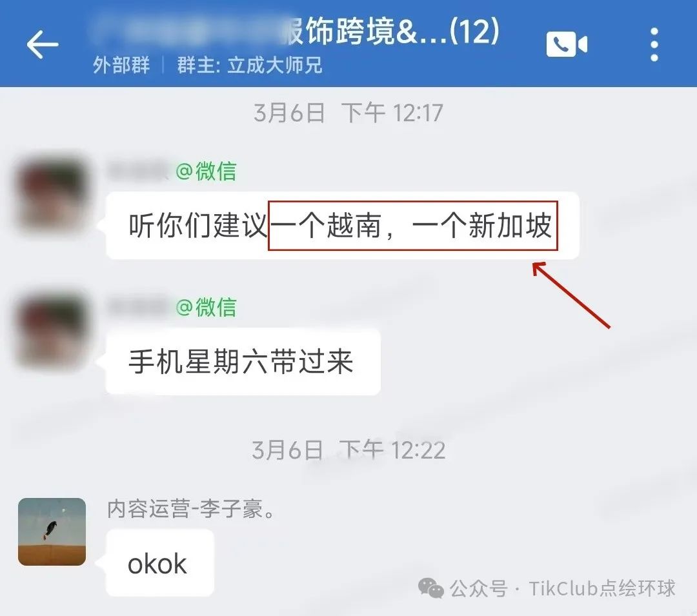Select the 手机星期六带过来 message bubble
This screenshot has height=616, width=697.
pos(243,361)
